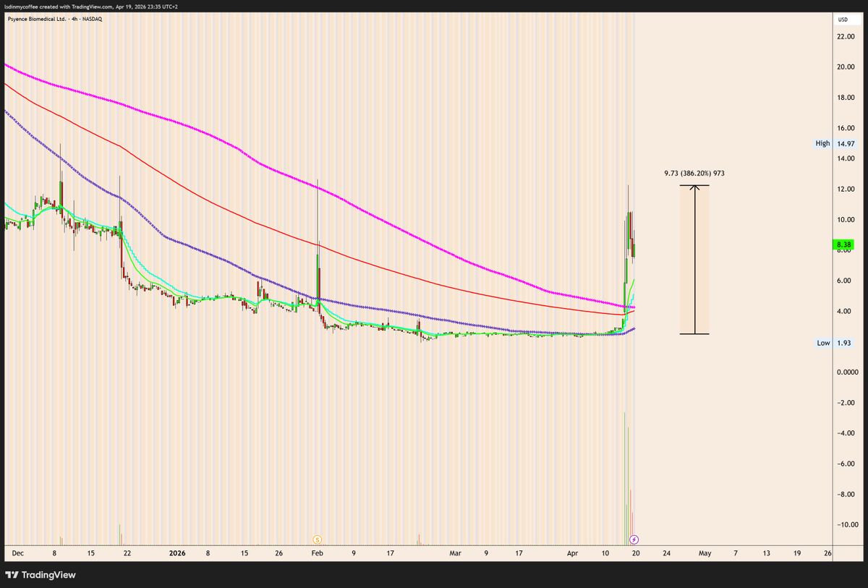Click the -10.00 price axis label

point(846,525)
